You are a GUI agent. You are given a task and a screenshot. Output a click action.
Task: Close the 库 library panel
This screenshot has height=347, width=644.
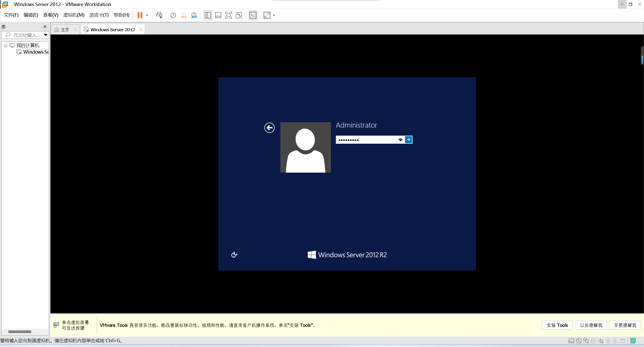coord(45,27)
